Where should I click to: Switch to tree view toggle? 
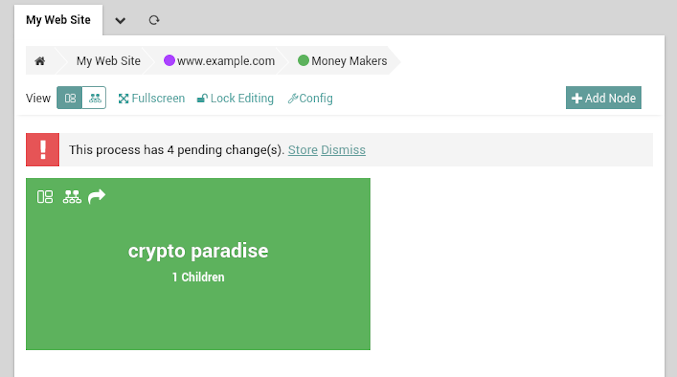(x=94, y=98)
